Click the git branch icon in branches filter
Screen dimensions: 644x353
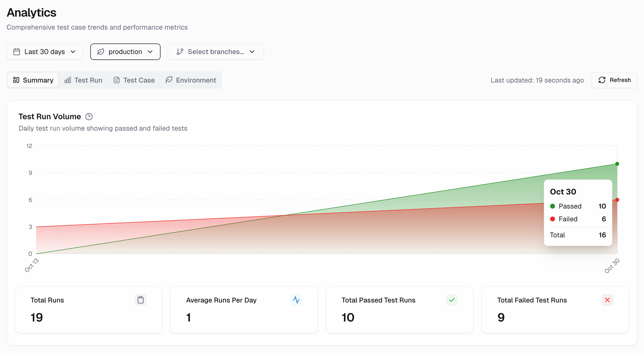click(x=180, y=52)
